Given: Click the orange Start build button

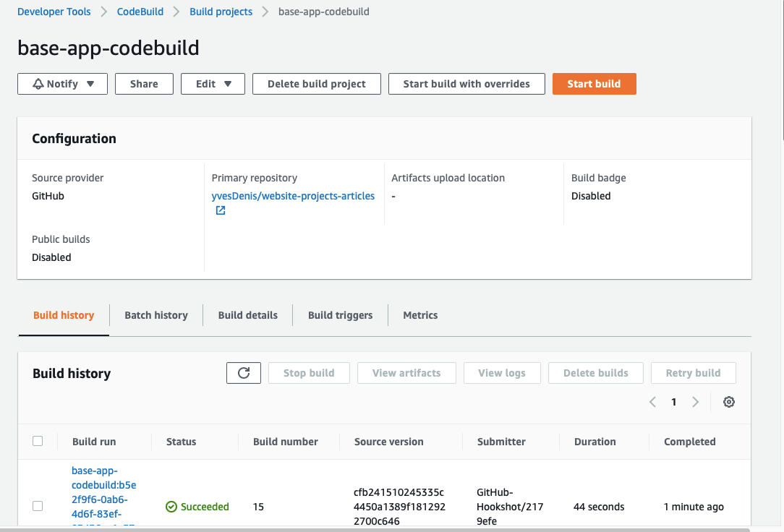Looking at the screenshot, I should [x=594, y=84].
